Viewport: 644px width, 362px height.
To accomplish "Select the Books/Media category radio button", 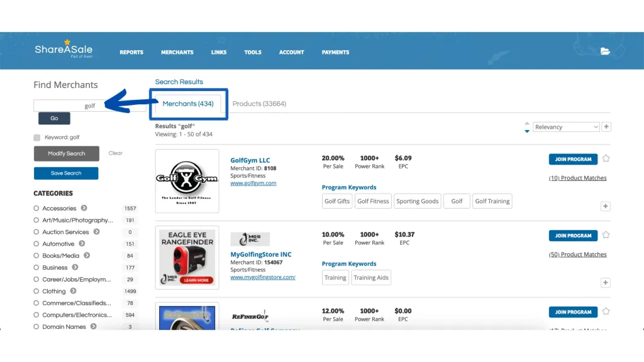I will (x=36, y=256).
